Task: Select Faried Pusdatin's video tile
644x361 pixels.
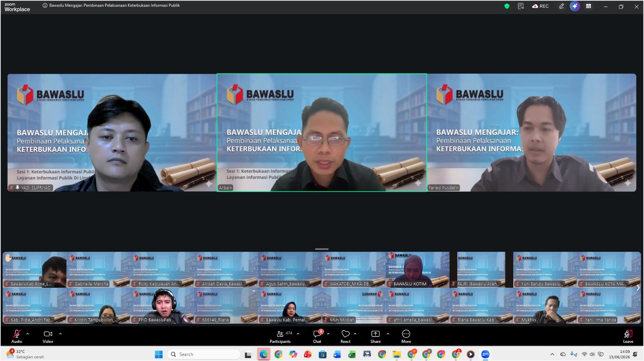Action: [x=532, y=133]
